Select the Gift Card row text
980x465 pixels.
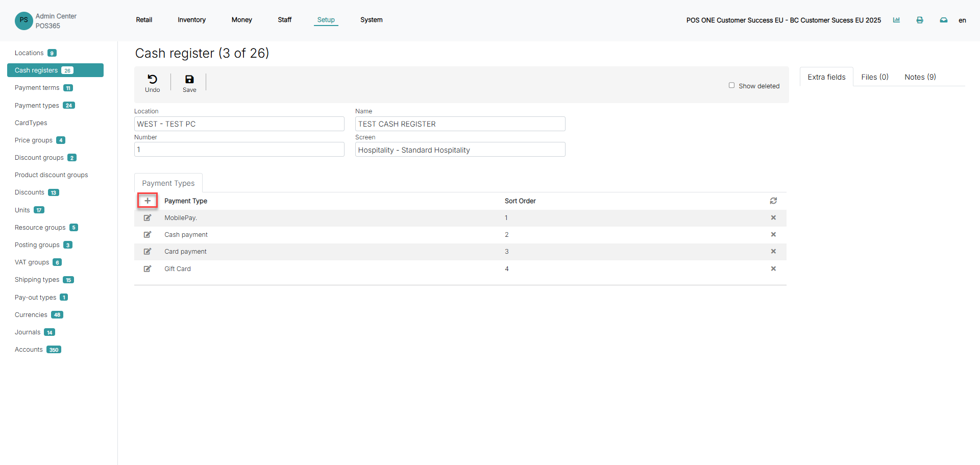point(178,269)
